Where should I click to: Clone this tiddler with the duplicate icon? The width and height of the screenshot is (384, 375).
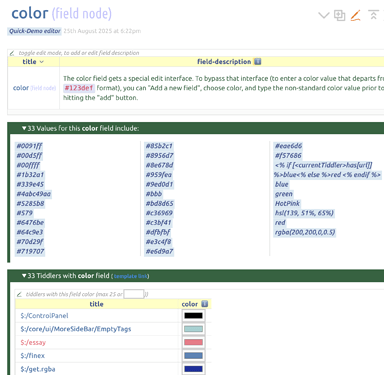tap(339, 15)
